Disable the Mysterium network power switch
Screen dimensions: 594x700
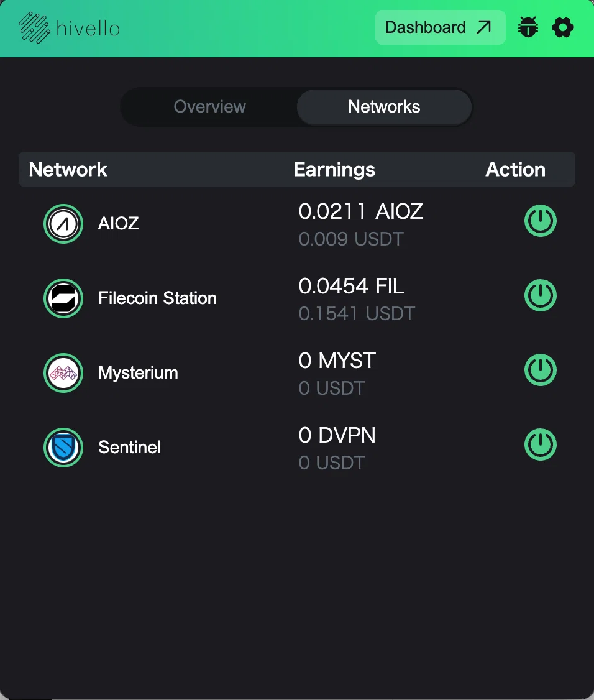[x=540, y=370]
